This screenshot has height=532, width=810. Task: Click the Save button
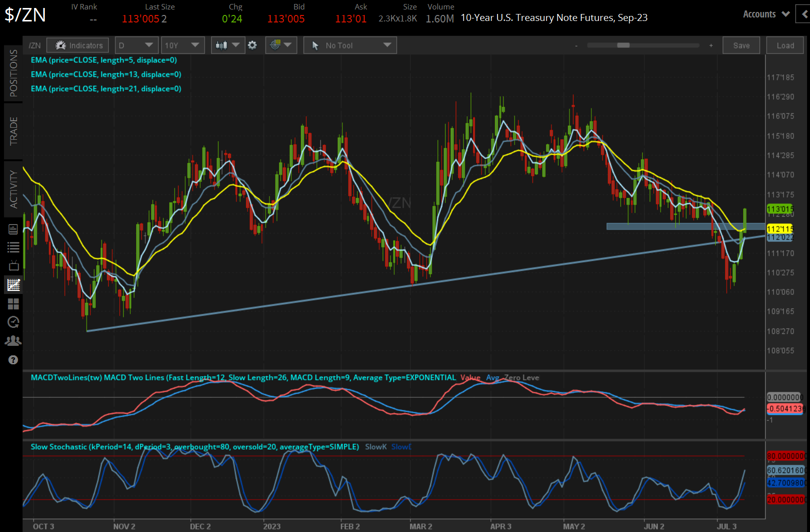coord(741,45)
